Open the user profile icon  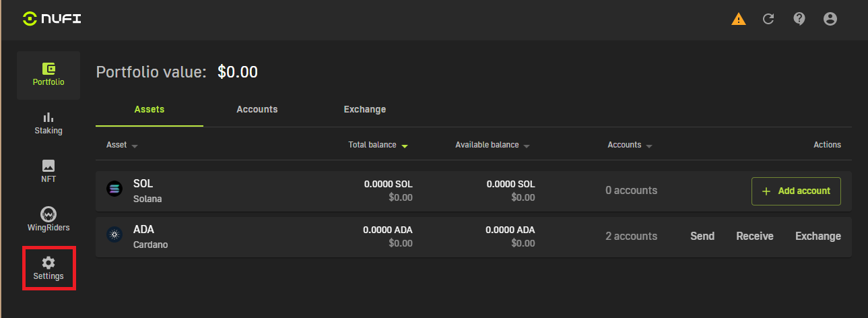(830, 19)
